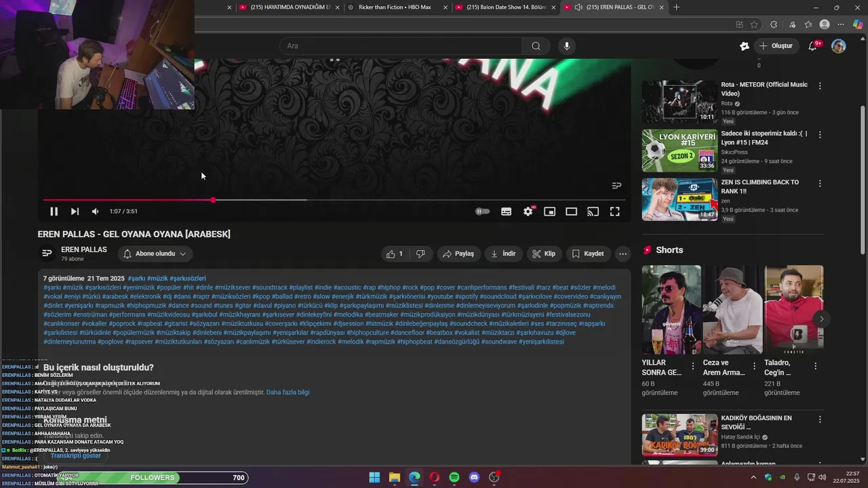
Task: Open the browser extensions puzzle icon
Action: (774, 24)
